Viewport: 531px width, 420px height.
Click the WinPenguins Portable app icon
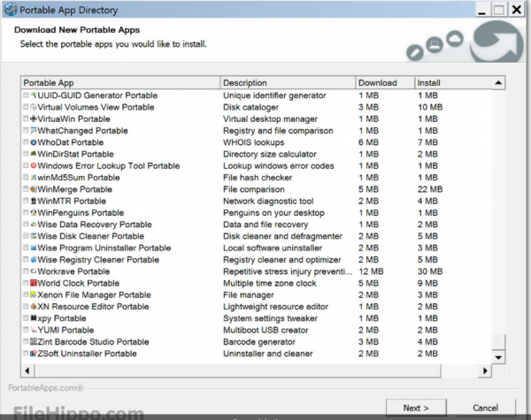coord(34,213)
